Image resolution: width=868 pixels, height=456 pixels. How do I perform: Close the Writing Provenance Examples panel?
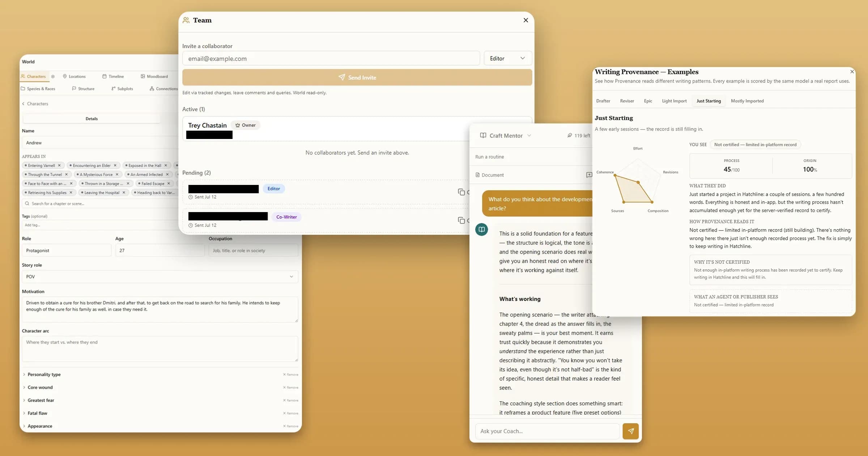(x=852, y=72)
